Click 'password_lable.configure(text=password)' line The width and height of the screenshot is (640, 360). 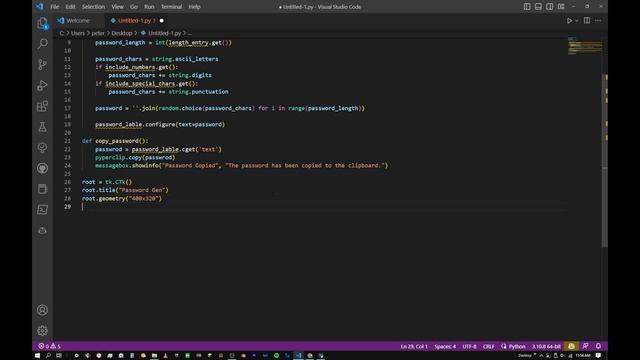160,124
